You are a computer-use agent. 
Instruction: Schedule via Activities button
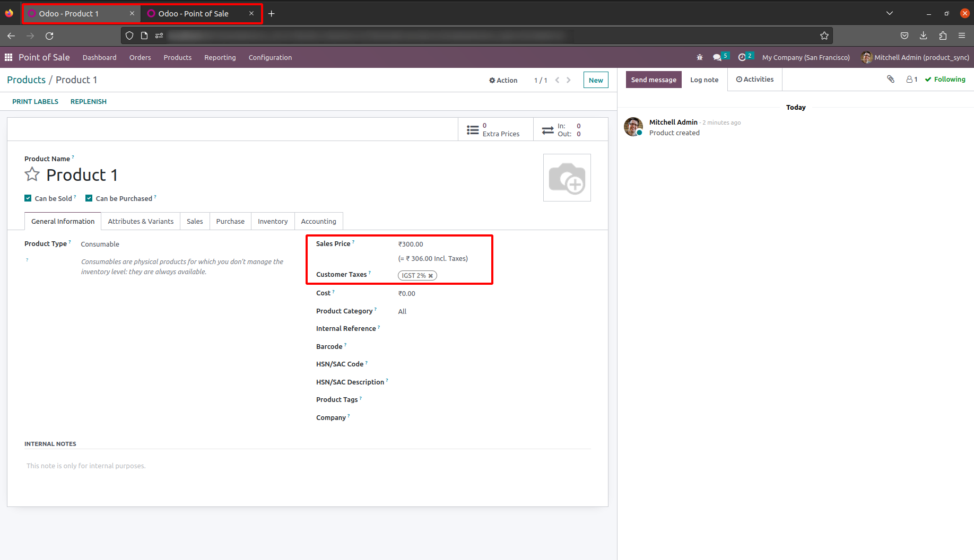point(755,80)
